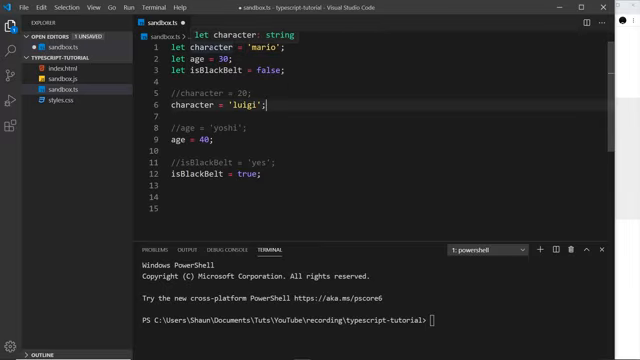Open the Help menu
This screenshot has width=640, height=360.
pos(180,7)
